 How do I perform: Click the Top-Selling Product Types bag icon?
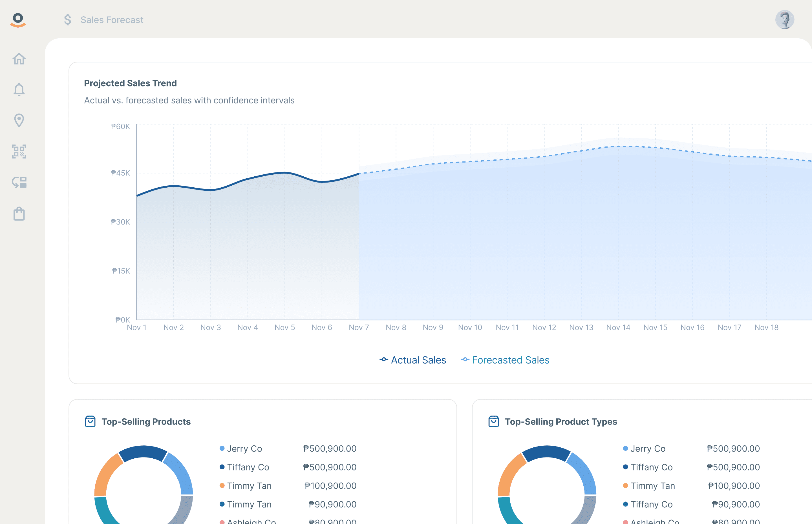[x=493, y=421]
